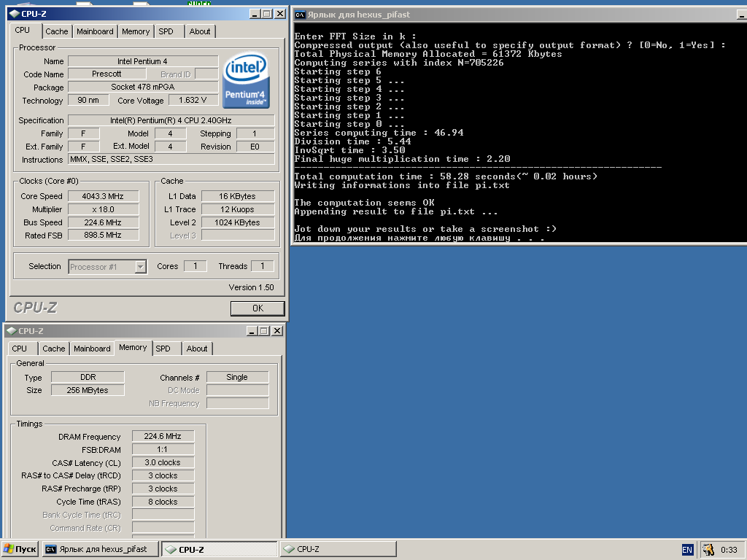Click the RAS# Precharge (tRP) value 3 clocks
Screen dimensions: 747x560
163,489
